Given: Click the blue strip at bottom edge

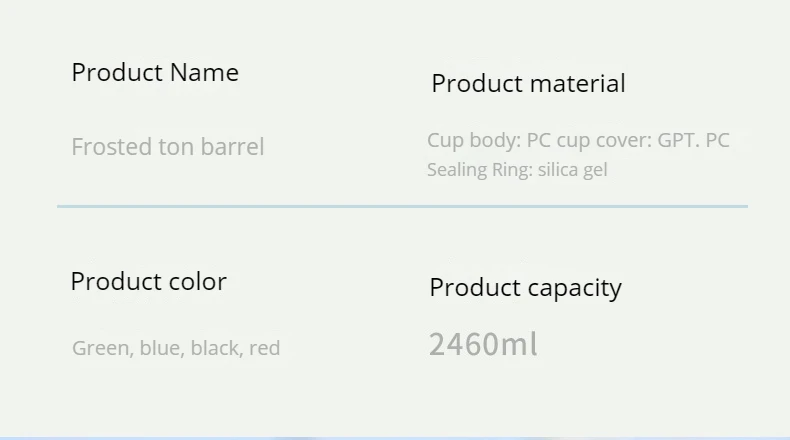Looking at the screenshot, I should 395,437.
